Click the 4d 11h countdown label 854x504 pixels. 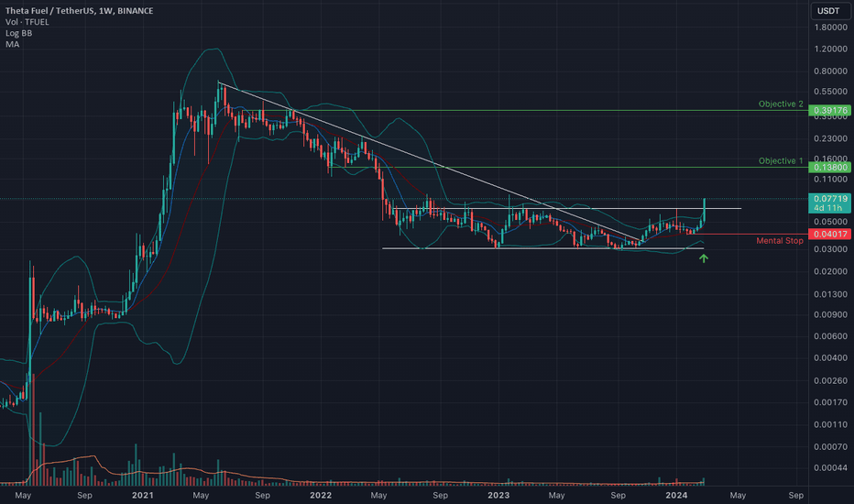click(x=827, y=208)
